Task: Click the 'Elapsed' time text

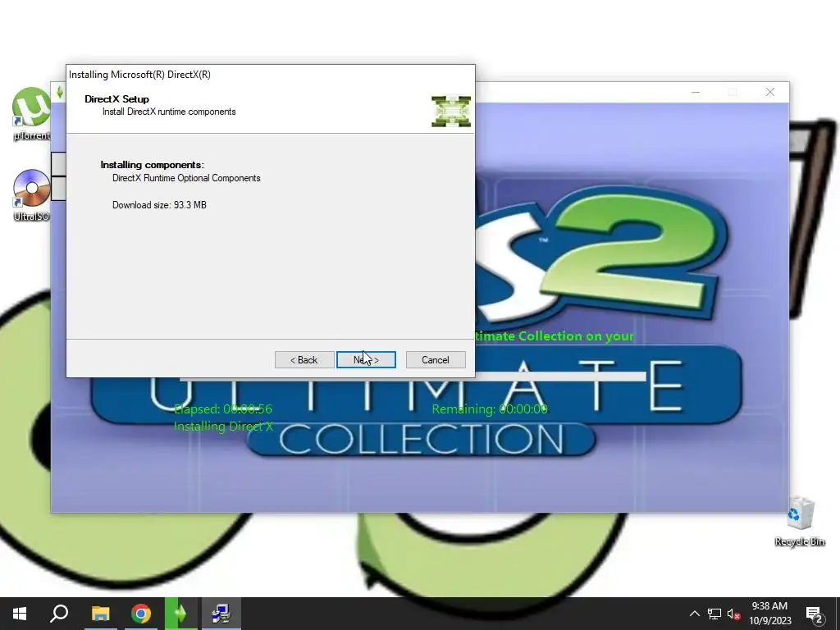Action: click(x=223, y=409)
